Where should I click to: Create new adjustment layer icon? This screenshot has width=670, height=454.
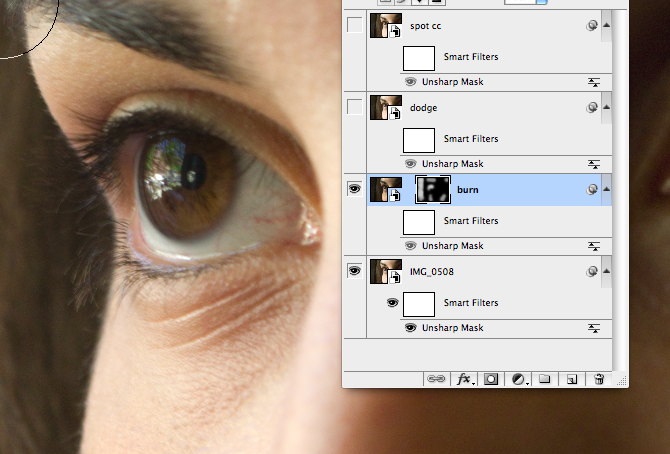click(x=519, y=379)
